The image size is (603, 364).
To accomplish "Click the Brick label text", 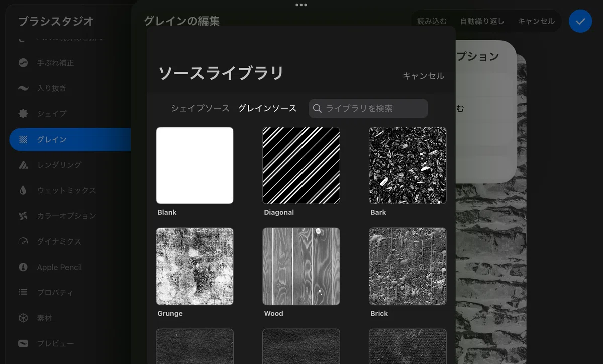I will tap(379, 313).
